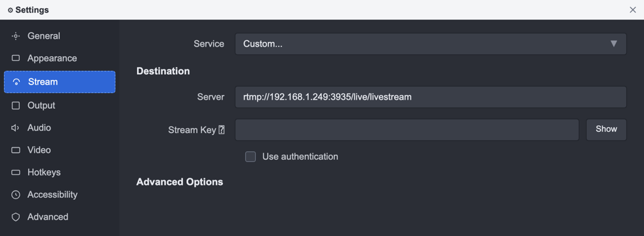Viewport: 644px width, 236px height.
Task: Click the Use authentication label
Action: click(300, 157)
